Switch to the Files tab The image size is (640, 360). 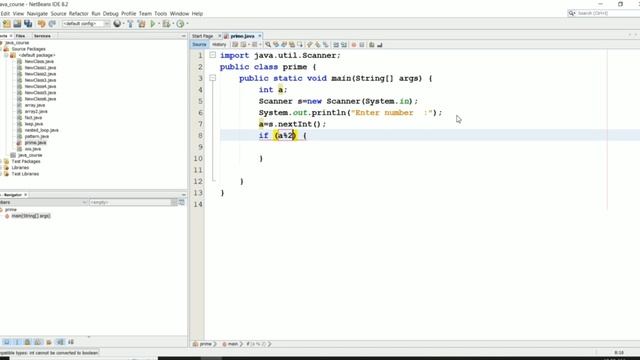20,36
